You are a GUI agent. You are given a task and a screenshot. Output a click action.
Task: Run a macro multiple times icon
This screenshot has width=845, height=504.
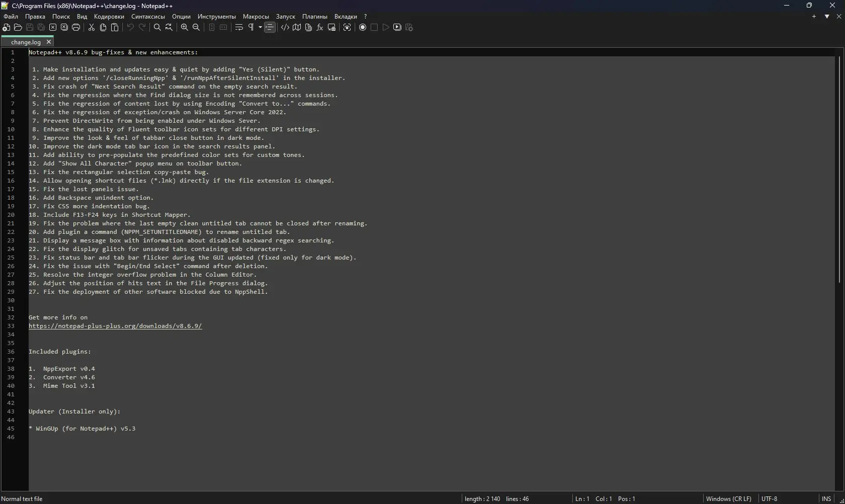pos(397,28)
